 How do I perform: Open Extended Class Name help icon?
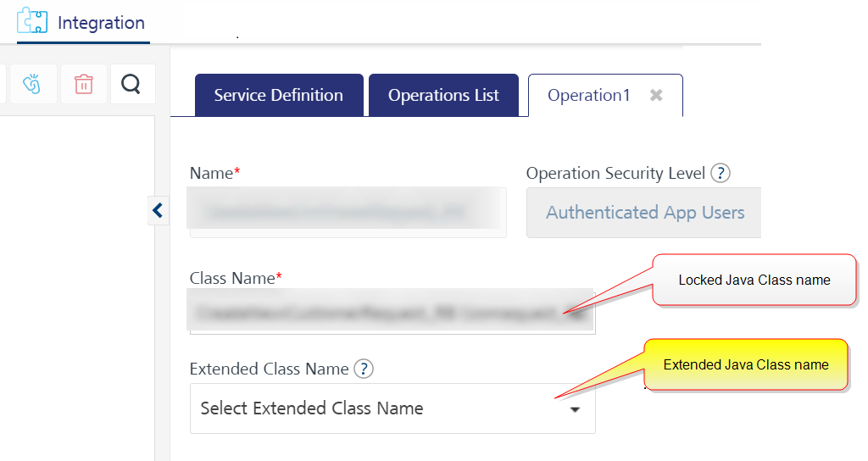tap(364, 369)
